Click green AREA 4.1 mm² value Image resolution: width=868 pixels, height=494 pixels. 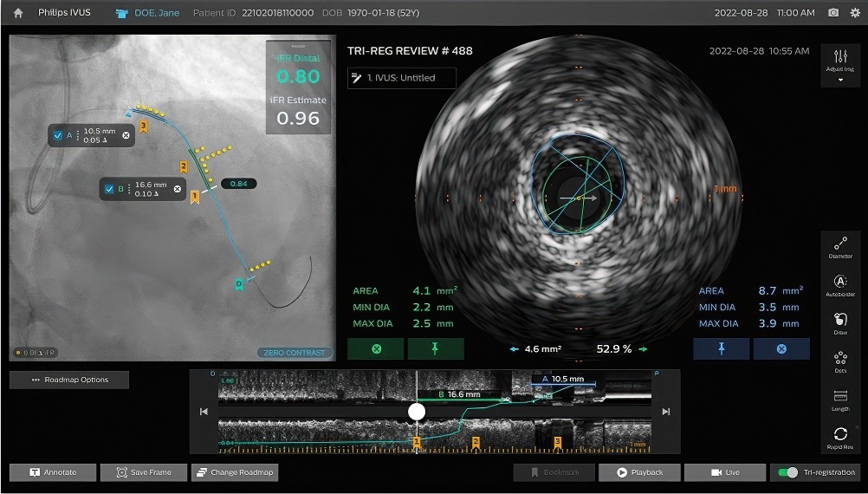pos(435,290)
